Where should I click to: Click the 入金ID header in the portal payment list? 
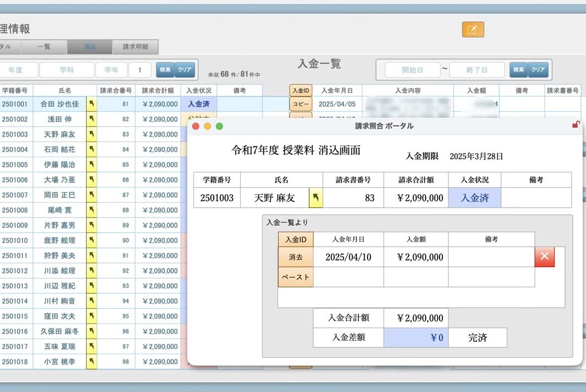coord(296,239)
